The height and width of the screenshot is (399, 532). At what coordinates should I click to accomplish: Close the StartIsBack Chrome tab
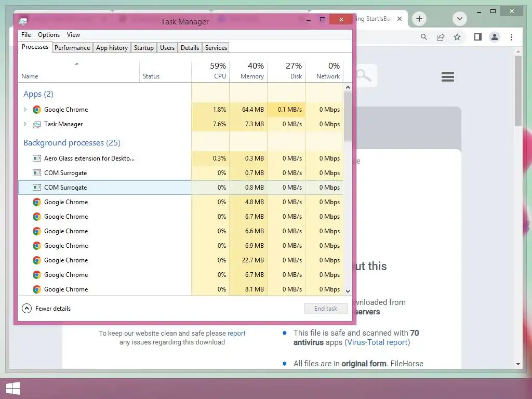point(400,19)
